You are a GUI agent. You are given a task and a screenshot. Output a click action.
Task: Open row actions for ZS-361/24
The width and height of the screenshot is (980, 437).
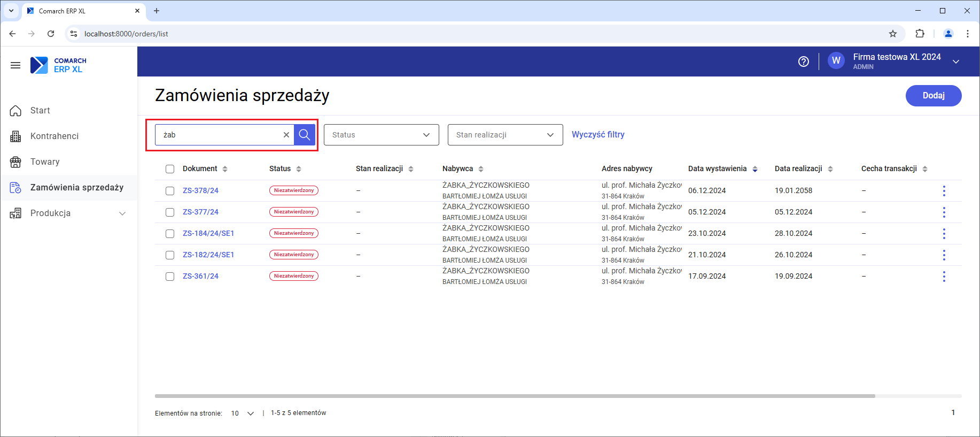(x=944, y=277)
